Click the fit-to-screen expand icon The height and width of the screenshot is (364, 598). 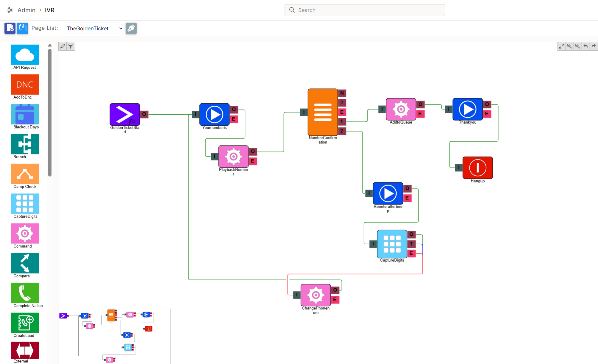[x=561, y=46]
